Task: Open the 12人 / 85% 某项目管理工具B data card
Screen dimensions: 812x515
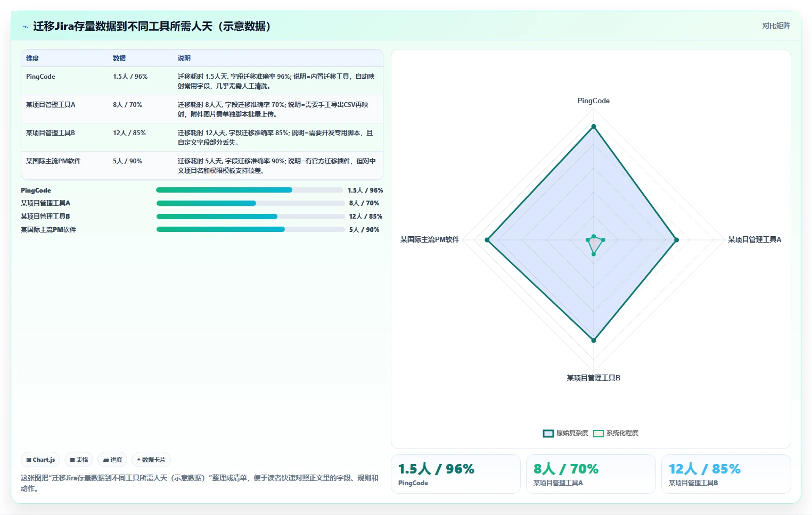Action: [x=726, y=474]
